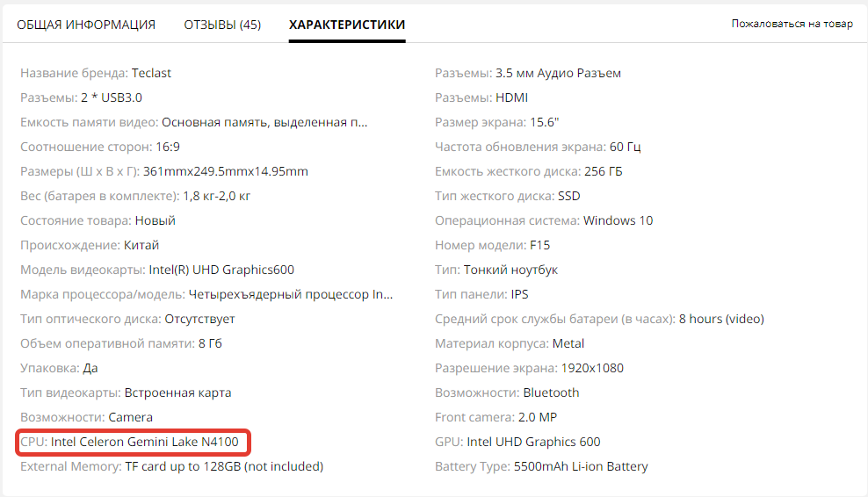
Task: Click Разрешение экрана 1920x1080 row
Action: coord(529,368)
